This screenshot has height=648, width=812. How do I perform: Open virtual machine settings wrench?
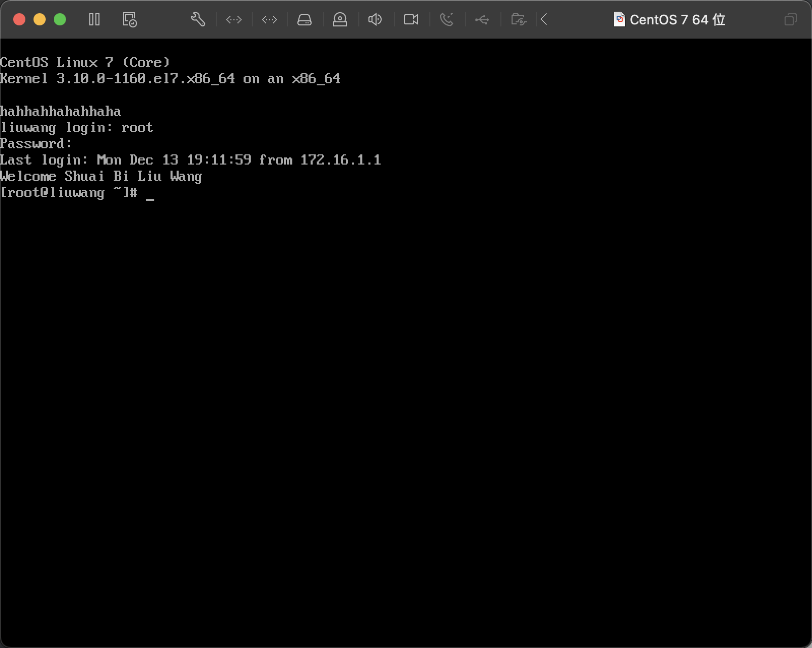pyautogui.click(x=198, y=20)
